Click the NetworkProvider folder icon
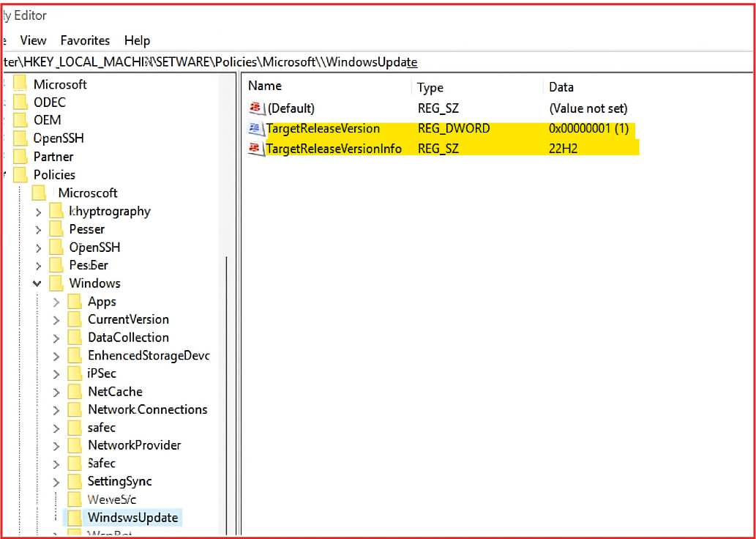756x539 pixels. click(x=75, y=445)
